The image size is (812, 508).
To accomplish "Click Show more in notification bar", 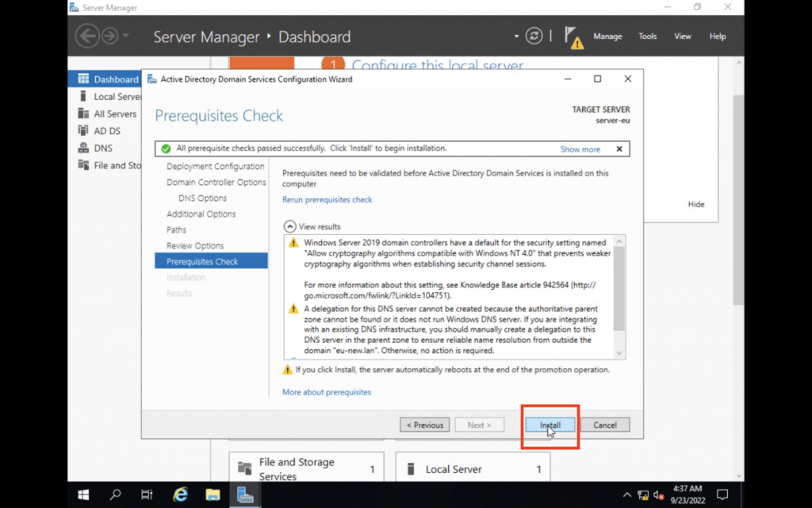I will [x=580, y=149].
